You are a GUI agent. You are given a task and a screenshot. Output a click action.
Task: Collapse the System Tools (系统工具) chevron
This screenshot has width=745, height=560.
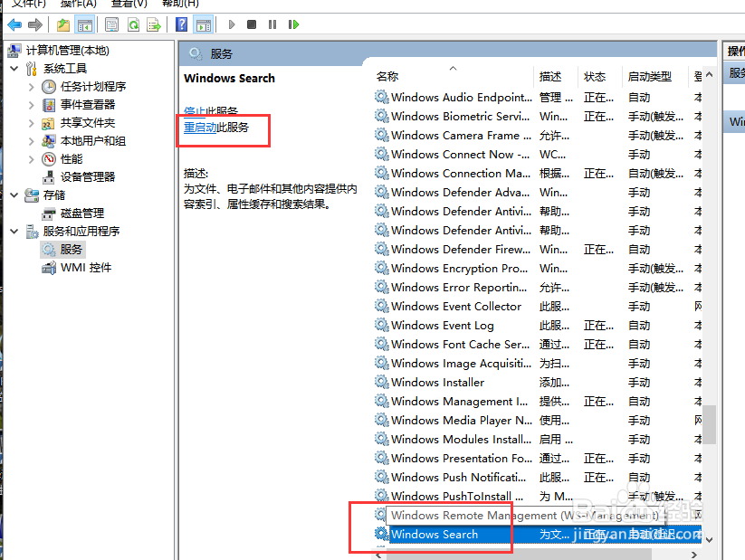[x=14, y=69]
